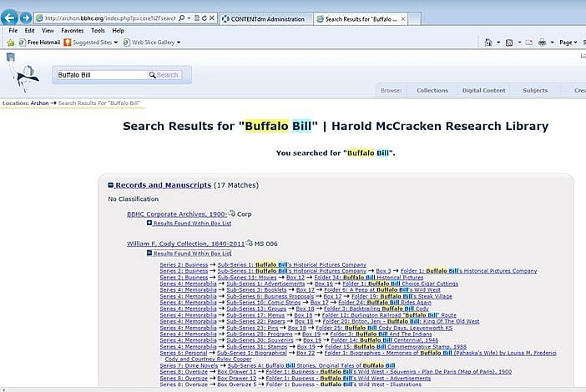Image resolution: width=586 pixels, height=392 pixels.
Task: Open a new blank tab
Action: pyautogui.click(x=414, y=18)
